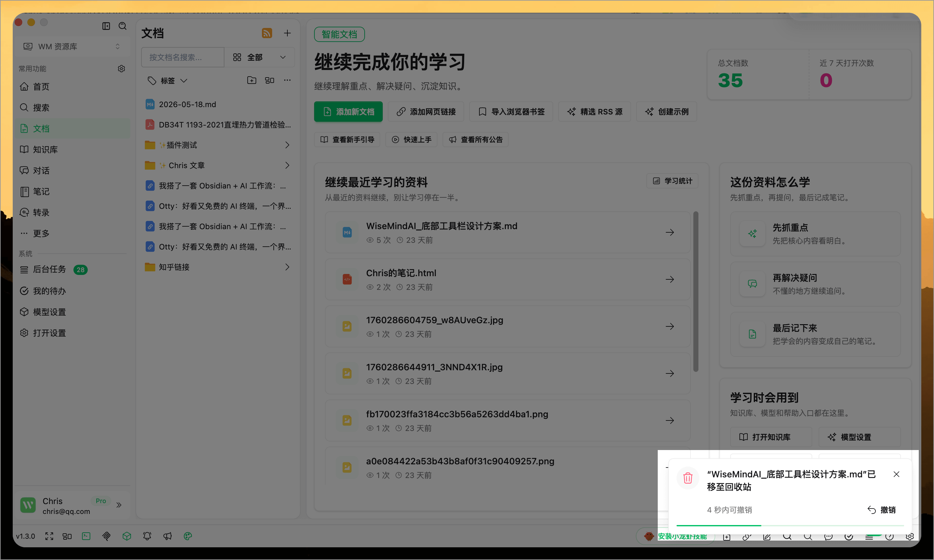Click 撤销 undo in toast
Screen dimensions: 934x560
pyautogui.click(x=882, y=510)
